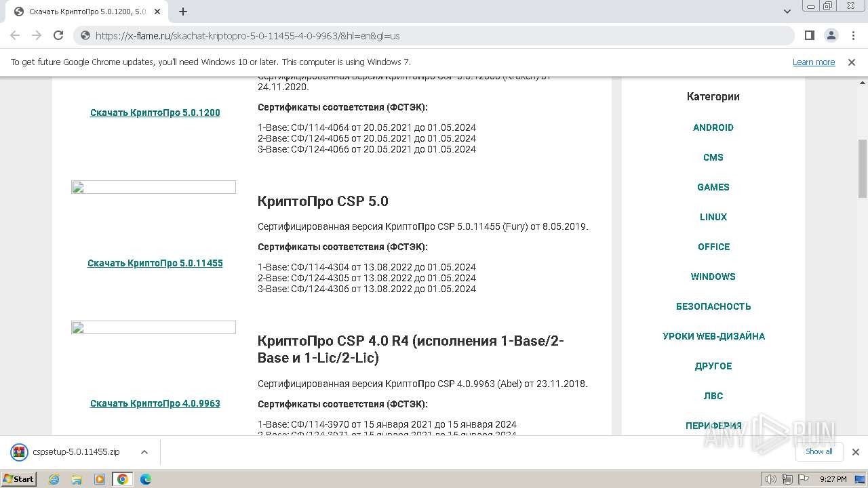Close the downloads bar

tap(855, 452)
